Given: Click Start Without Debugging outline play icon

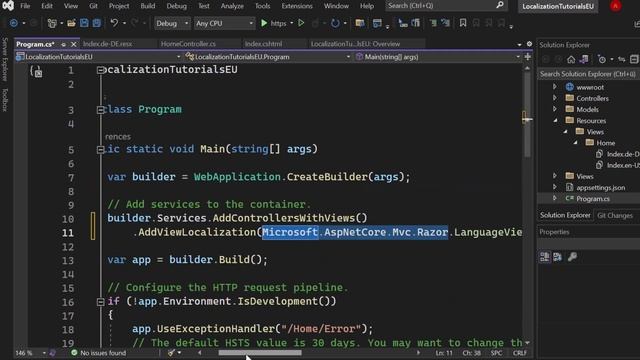Looking at the screenshot, I should pos(301,23).
